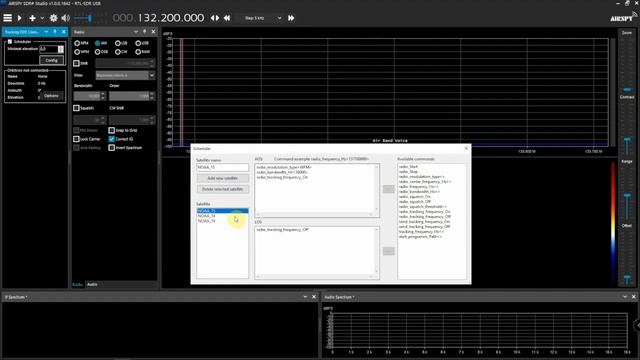Open Radio panel options arrow
This screenshot has width=640, height=360.
coord(136,32)
